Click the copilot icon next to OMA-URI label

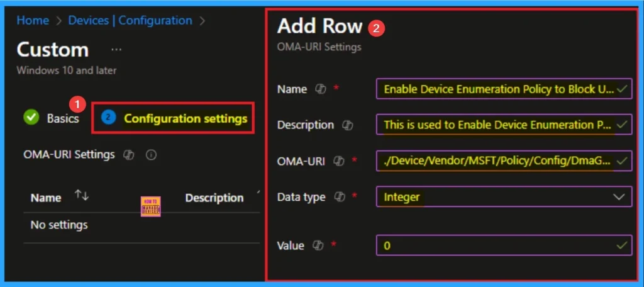pyautogui.click(x=339, y=161)
